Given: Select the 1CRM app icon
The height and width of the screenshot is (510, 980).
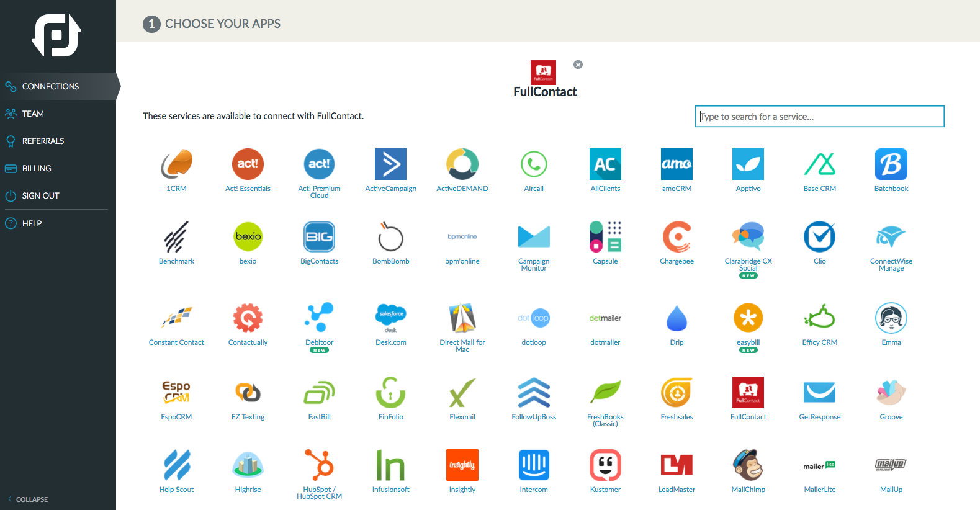Looking at the screenshot, I should click(x=176, y=164).
